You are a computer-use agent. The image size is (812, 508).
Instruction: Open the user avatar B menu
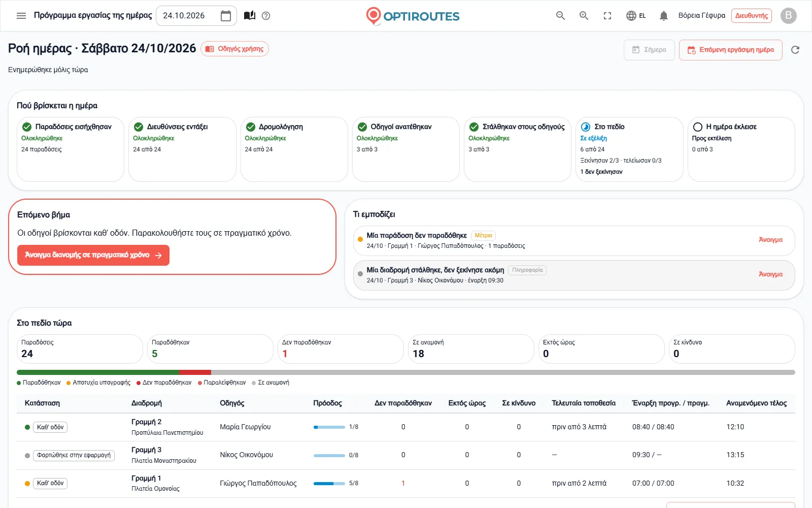click(x=788, y=16)
